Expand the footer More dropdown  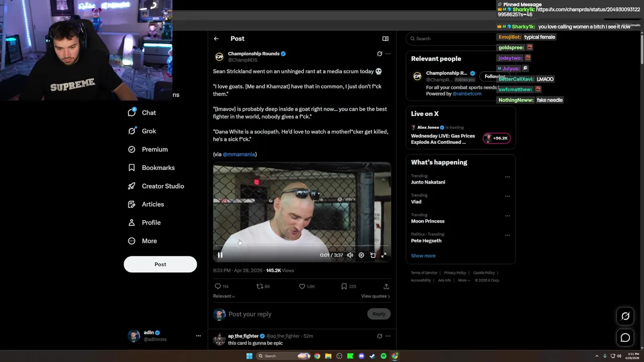coord(464,281)
